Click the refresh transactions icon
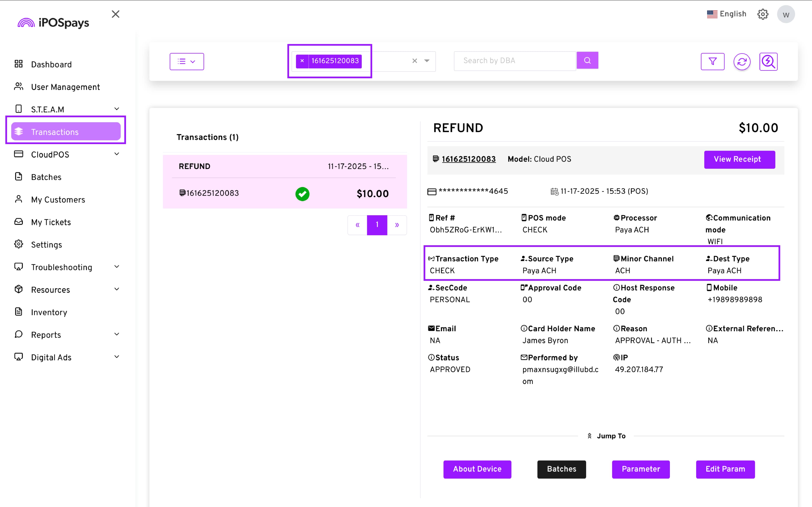This screenshot has height=507, width=812. (x=742, y=61)
